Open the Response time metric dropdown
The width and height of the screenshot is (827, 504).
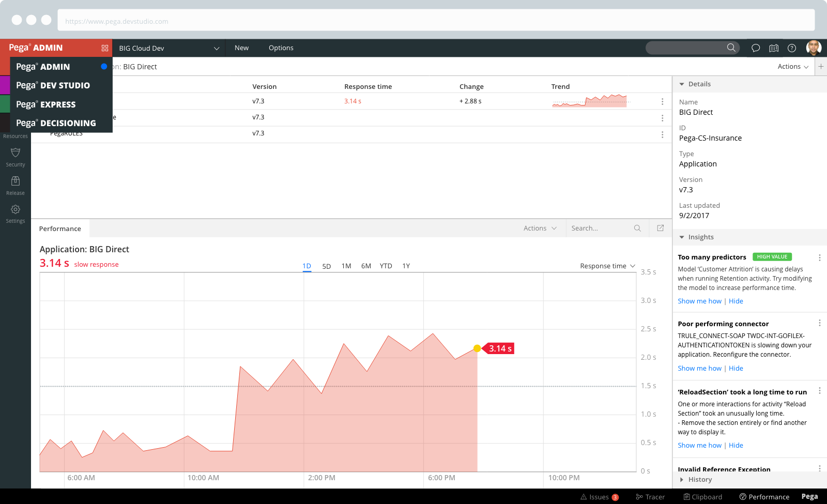click(607, 266)
